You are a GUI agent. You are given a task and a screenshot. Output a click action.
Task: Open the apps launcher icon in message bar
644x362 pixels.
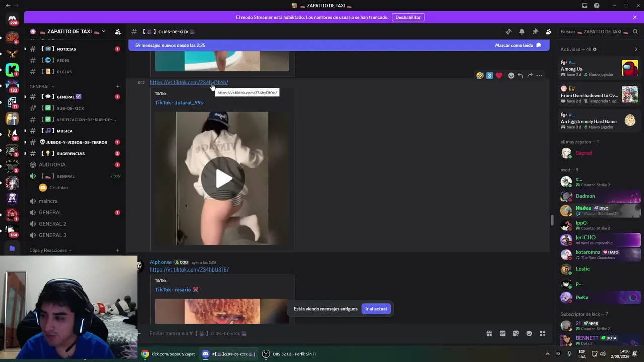(x=543, y=333)
